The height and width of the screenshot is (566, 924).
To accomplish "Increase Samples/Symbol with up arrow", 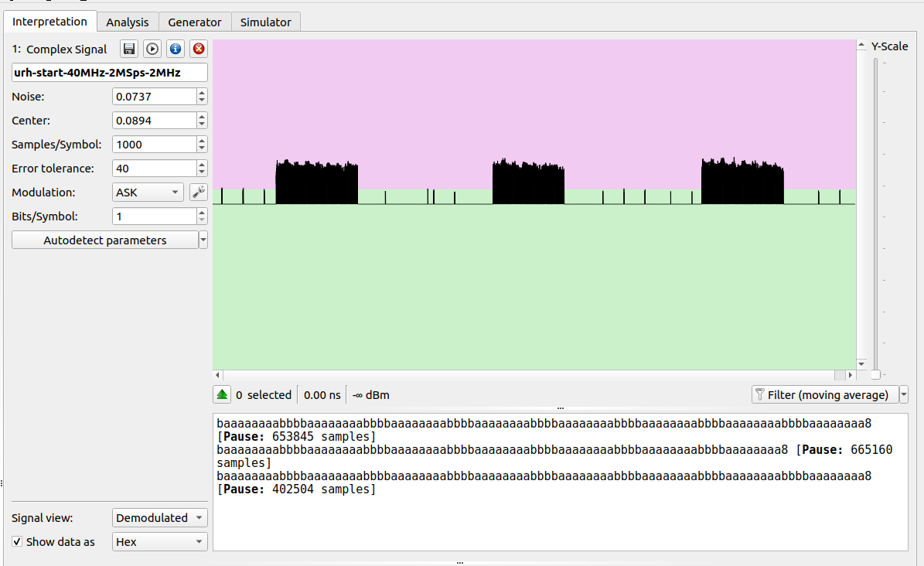I will (202, 140).
